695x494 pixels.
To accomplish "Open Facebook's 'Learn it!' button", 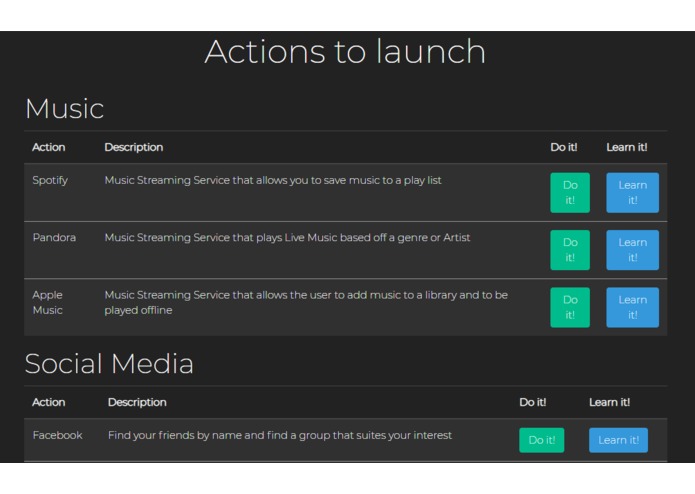I will pyautogui.click(x=618, y=440).
